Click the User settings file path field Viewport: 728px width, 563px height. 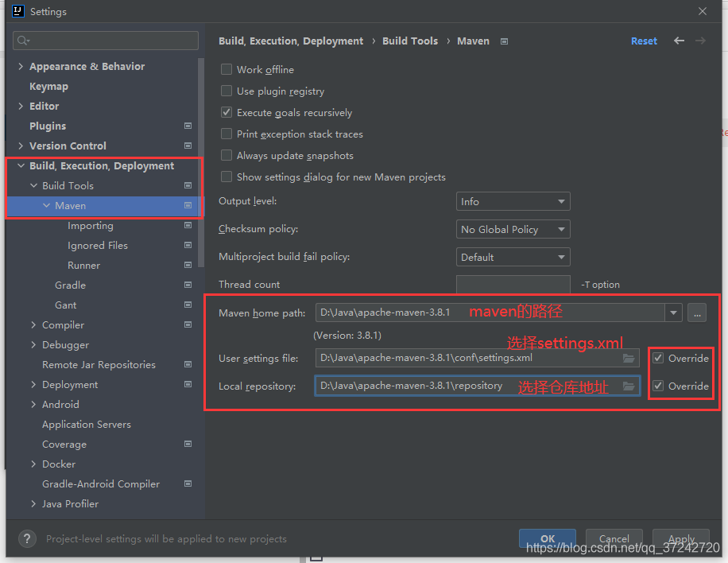click(x=478, y=358)
